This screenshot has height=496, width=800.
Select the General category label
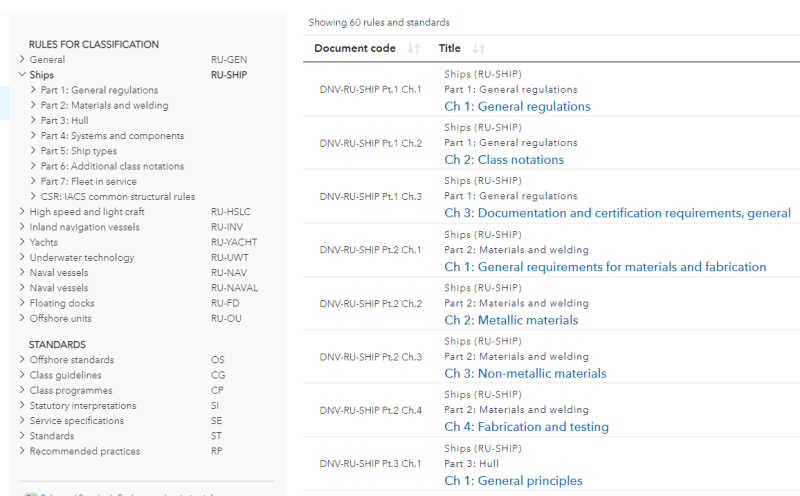47,59
